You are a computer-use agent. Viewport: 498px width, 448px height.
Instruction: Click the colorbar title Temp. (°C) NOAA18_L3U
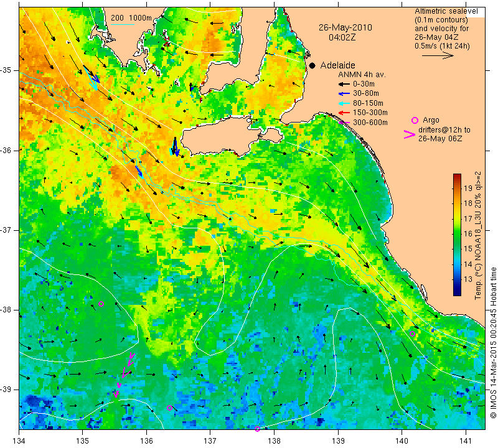tap(478, 236)
